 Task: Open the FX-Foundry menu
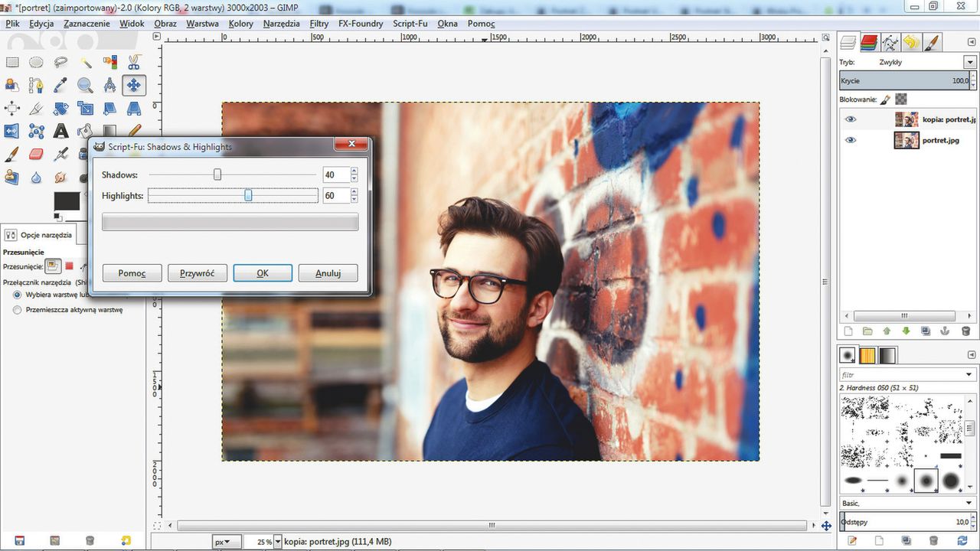pyautogui.click(x=361, y=24)
